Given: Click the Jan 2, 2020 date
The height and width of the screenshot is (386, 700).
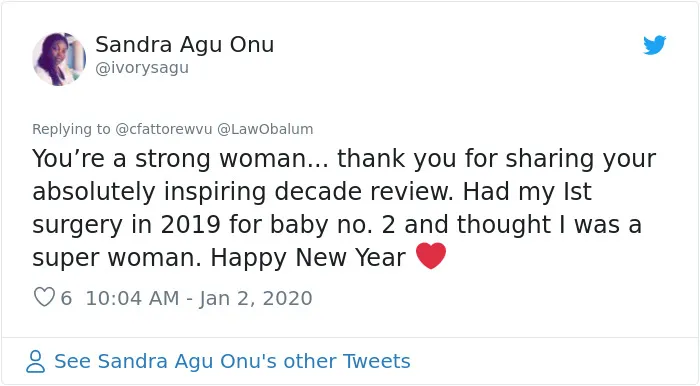Looking at the screenshot, I should [x=256, y=299].
